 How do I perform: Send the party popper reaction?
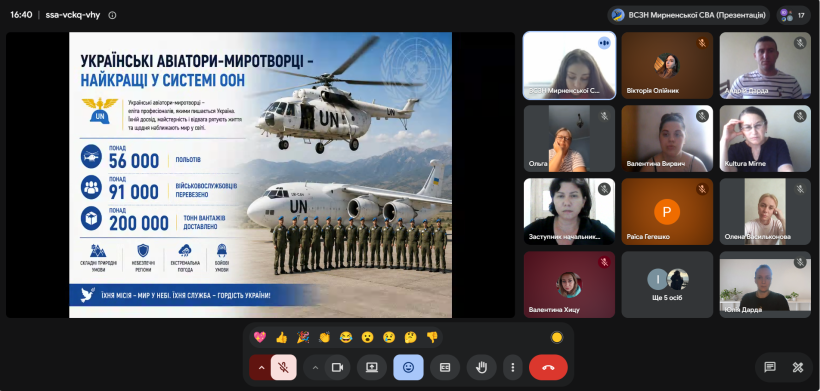303,337
